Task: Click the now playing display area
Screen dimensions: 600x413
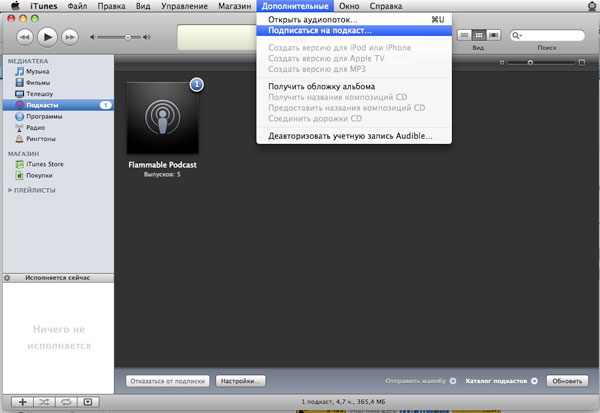Action: pyautogui.click(x=217, y=37)
